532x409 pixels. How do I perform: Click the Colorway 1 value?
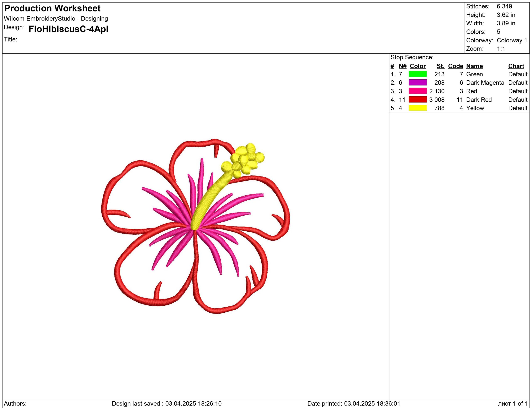tap(512, 40)
